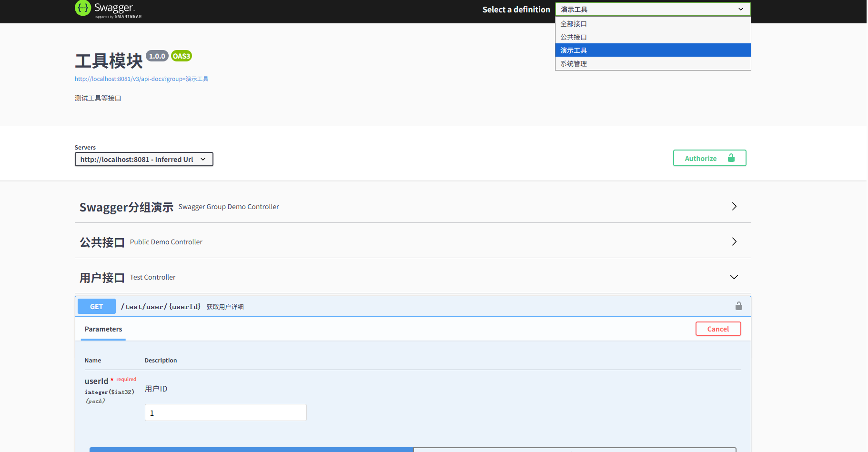Expand the 公共接口 Public Demo Controller chevron
The image size is (868, 452).
[734, 241]
